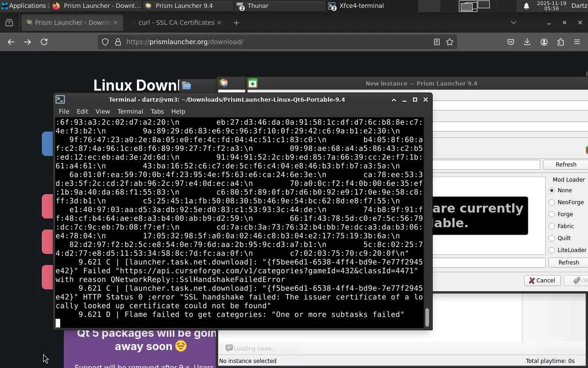Open the Terminal menu in the menu bar

click(130, 111)
